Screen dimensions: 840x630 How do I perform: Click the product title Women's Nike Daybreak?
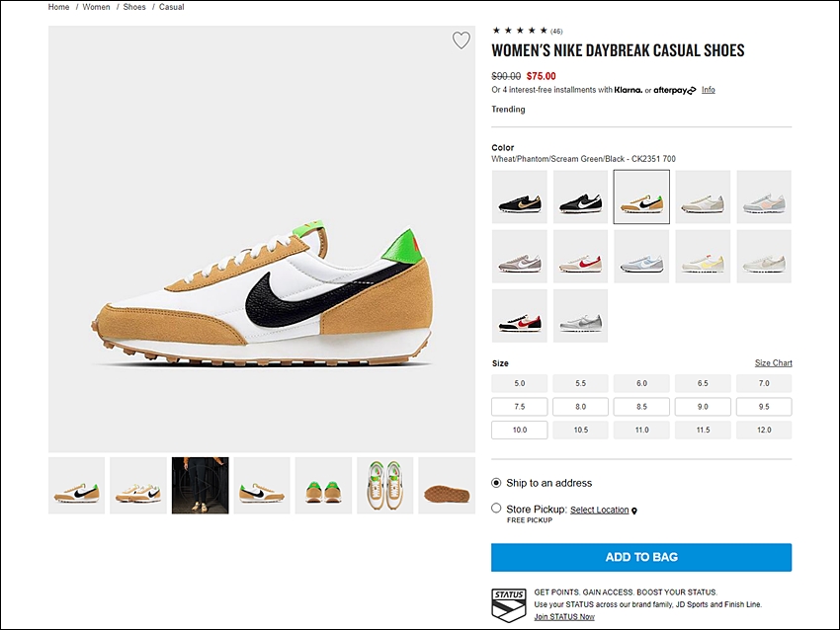coord(618,50)
